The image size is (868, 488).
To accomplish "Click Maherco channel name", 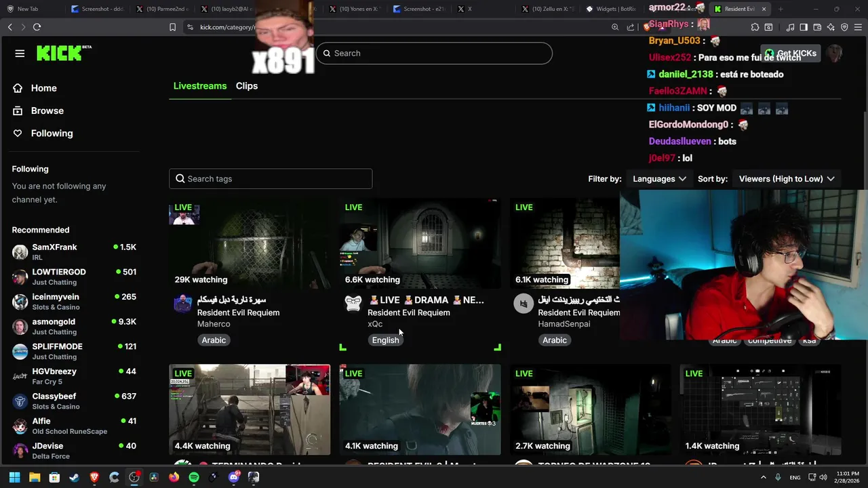I will pos(214,324).
